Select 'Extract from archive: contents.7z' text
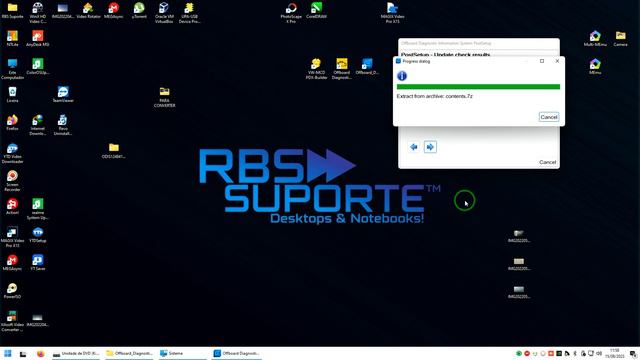Viewport: 640px width, 360px height. (x=434, y=96)
